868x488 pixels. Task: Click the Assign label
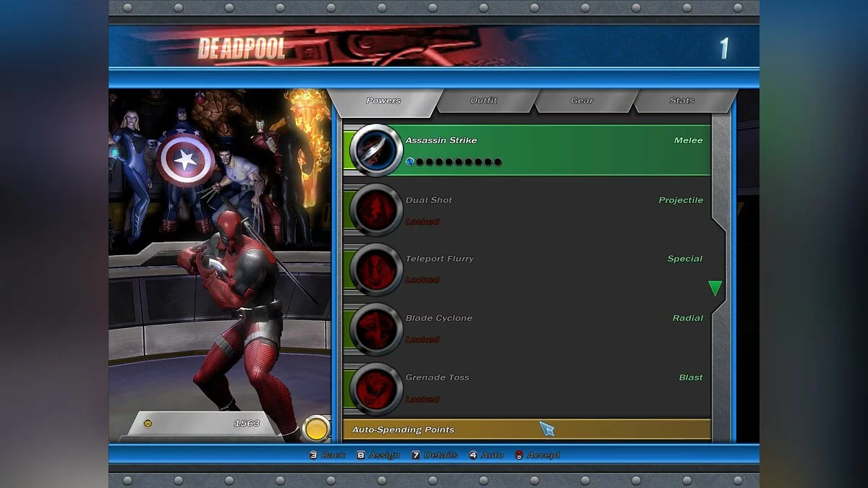[384, 455]
